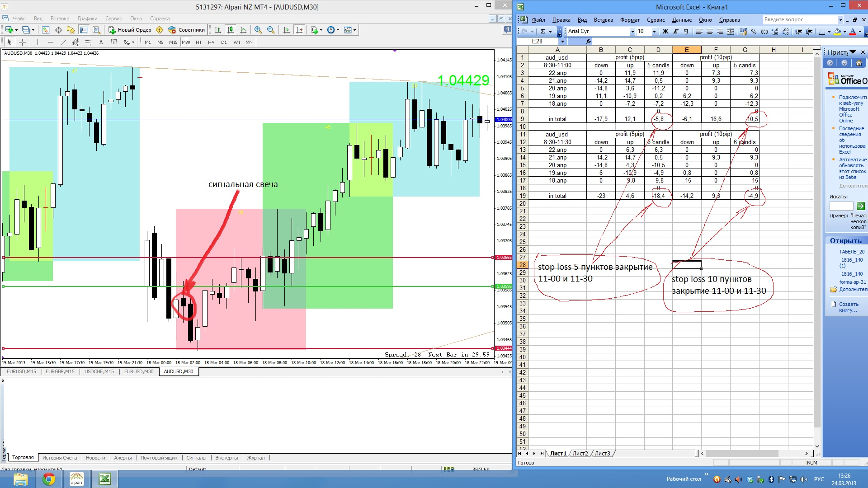Apply percent style in Excel
Screen dimensions: 868x488
[x=754, y=32]
